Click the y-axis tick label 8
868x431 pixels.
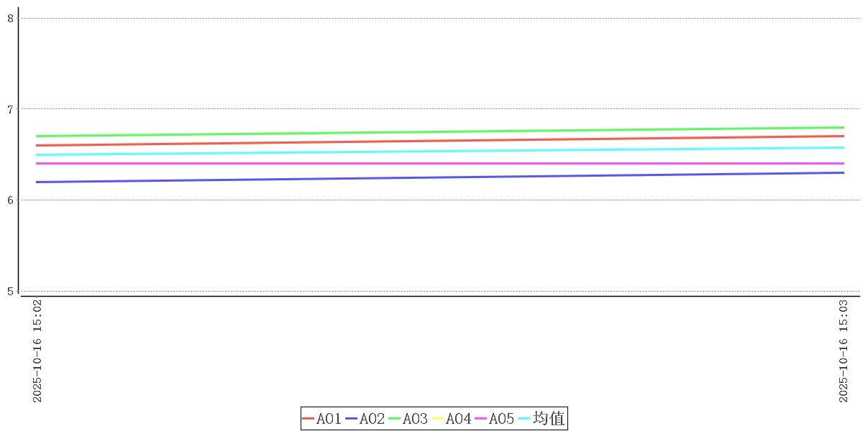[x=11, y=19]
